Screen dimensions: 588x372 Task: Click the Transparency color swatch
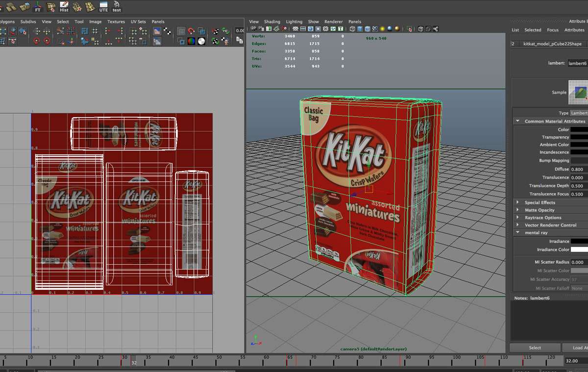point(579,137)
